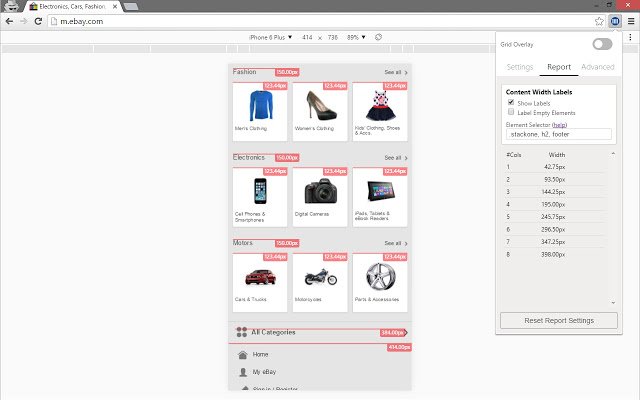The width and height of the screenshot is (640, 400).
Task: Click the address bar showing m.ebay.com
Action: [x=322, y=21]
